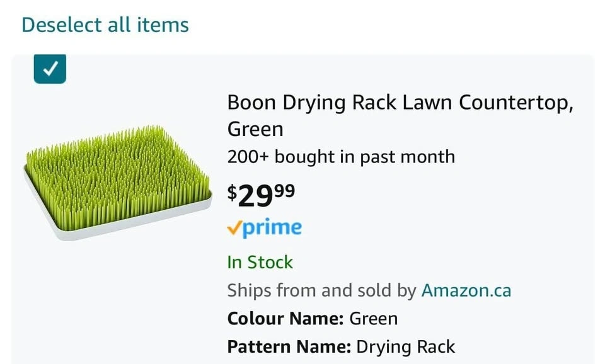605x364 pixels.
Task: Click "Green" on the title's second line
Action: click(x=255, y=129)
